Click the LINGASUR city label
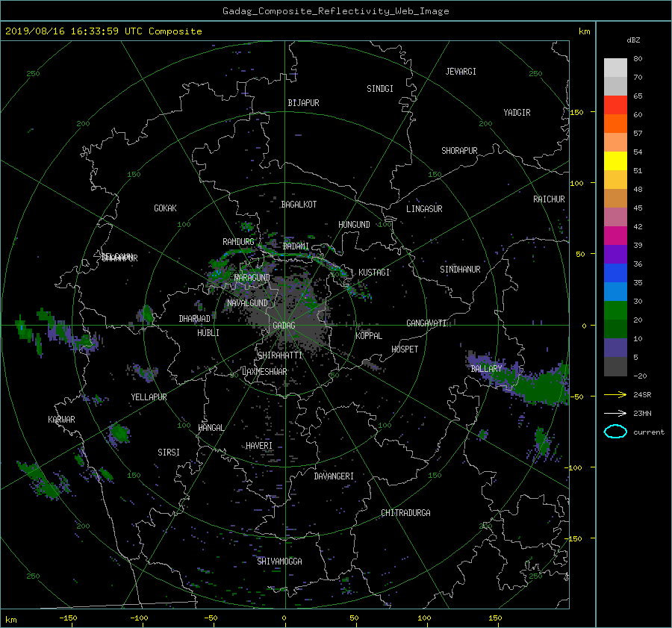This screenshot has height=628, width=672. point(424,209)
